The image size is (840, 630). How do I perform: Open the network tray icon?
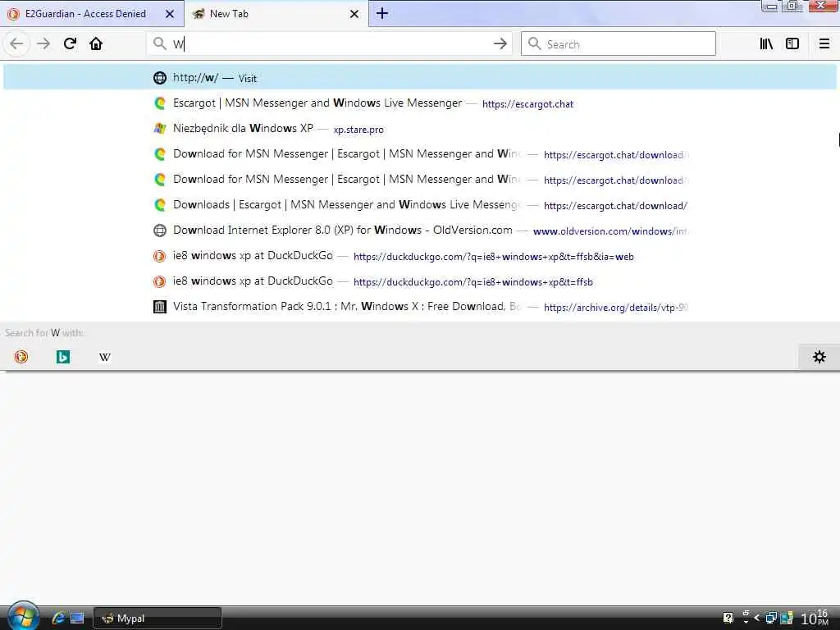coord(771,619)
